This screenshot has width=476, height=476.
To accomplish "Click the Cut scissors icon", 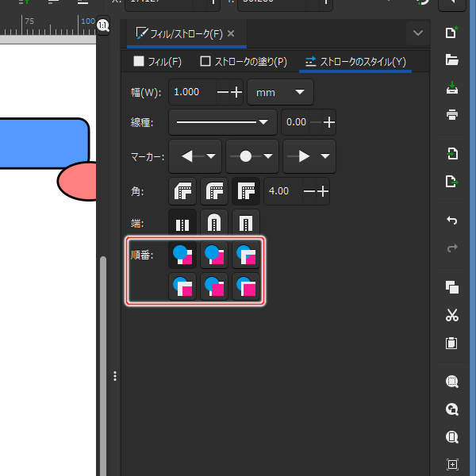I will [x=452, y=315].
